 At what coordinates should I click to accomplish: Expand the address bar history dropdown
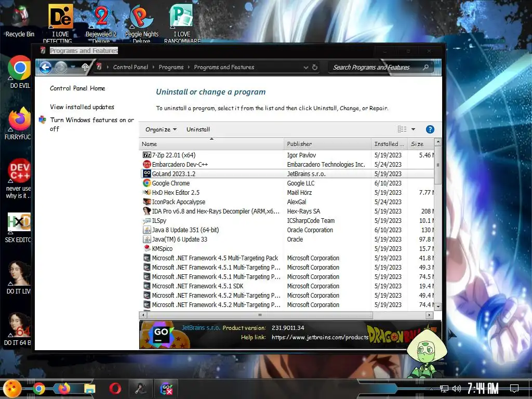(305, 67)
